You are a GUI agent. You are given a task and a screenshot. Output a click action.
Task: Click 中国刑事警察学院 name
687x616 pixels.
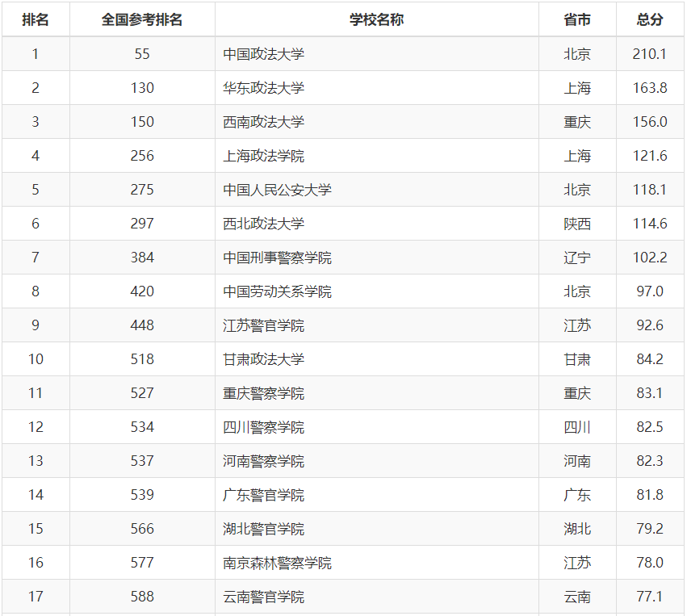click(x=278, y=258)
